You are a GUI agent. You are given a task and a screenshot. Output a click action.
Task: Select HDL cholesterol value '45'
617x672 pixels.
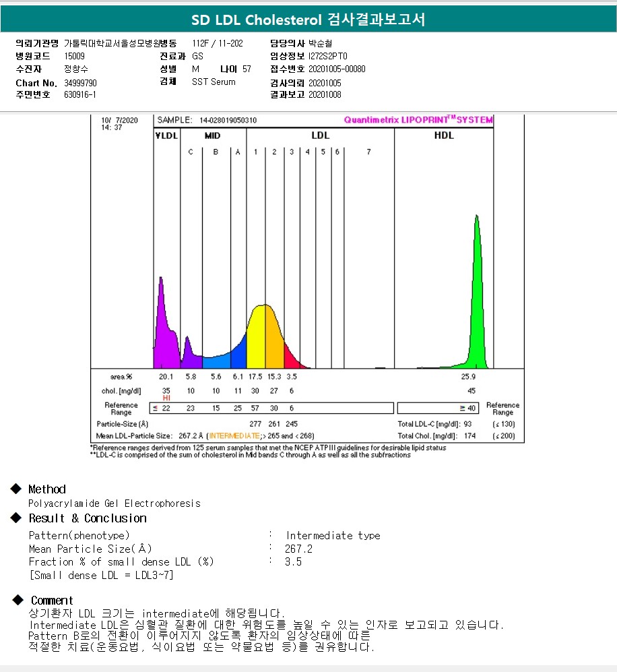pos(472,391)
